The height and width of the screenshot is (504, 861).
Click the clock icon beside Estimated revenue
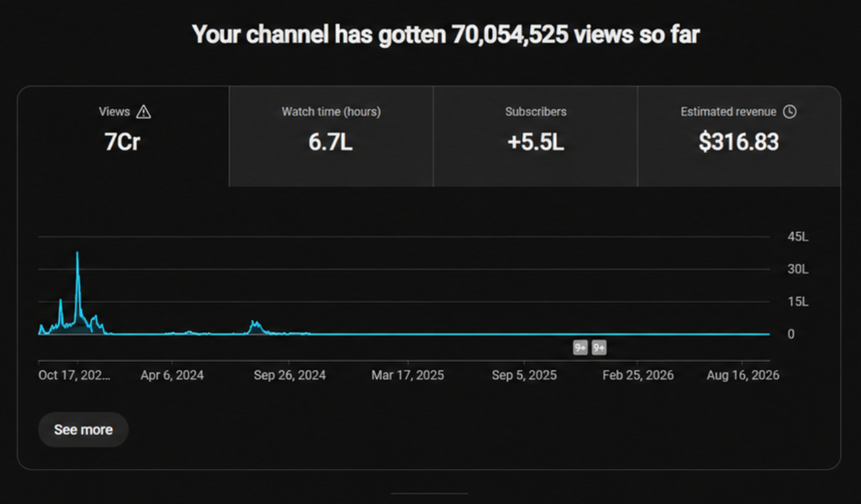[x=789, y=112]
